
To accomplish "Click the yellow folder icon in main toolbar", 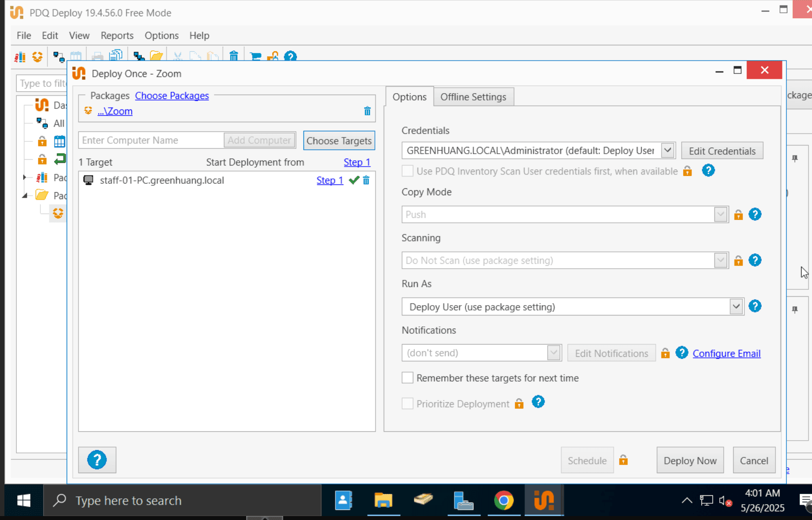I will point(156,57).
